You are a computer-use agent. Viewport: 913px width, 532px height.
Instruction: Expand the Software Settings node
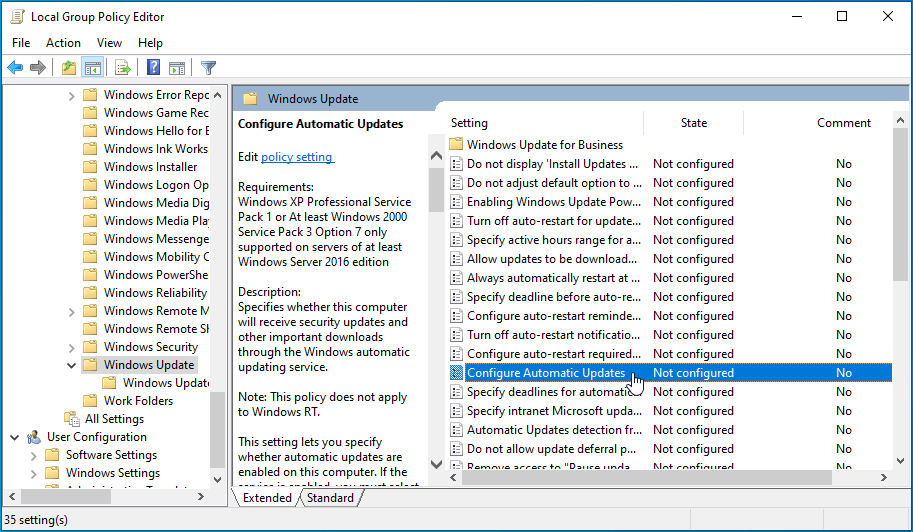[x=33, y=455]
